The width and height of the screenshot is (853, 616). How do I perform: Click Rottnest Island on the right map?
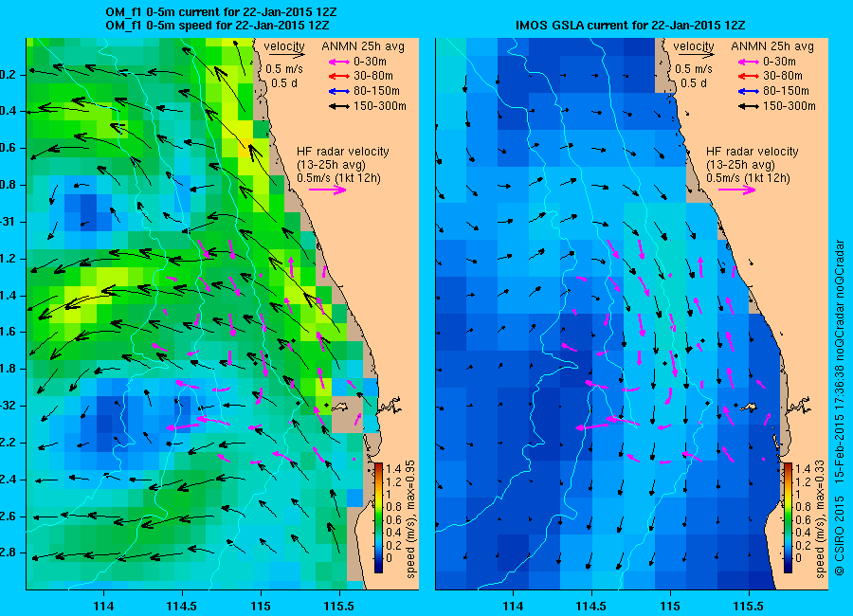[x=751, y=407]
